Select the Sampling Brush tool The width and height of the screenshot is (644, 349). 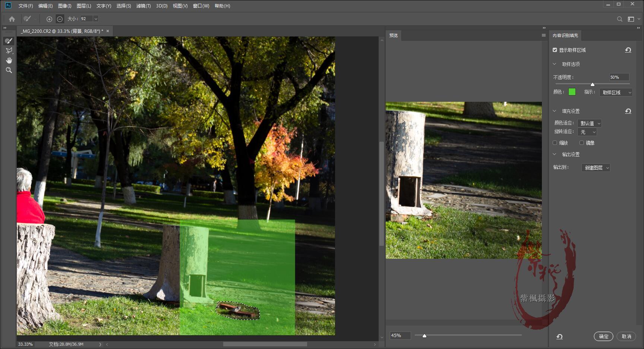[x=9, y=41]
